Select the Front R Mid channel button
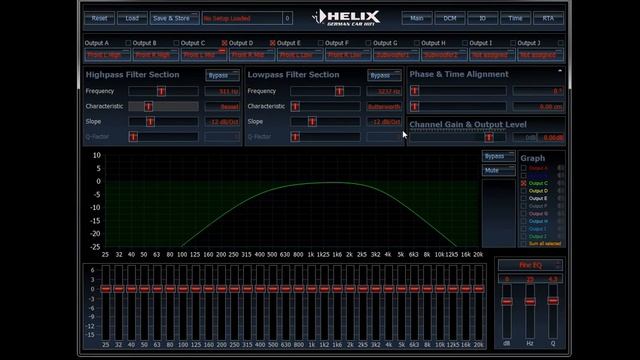The width and height of the screenshot is (640, 360). click(252, 55)
